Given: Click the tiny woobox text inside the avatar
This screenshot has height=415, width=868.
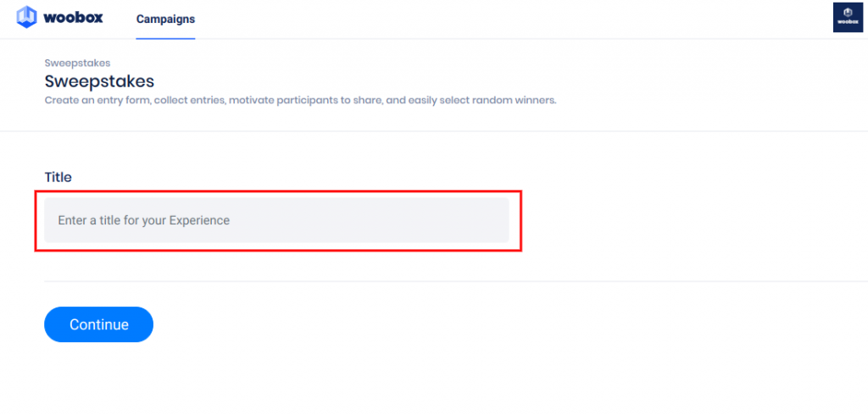Looking at the screenshot, I should (848, 23).
